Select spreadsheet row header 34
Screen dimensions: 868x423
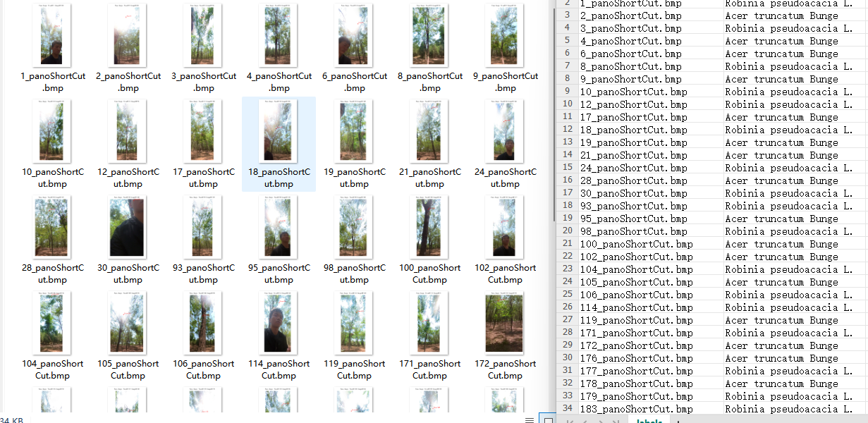click(x=567, y=408)
